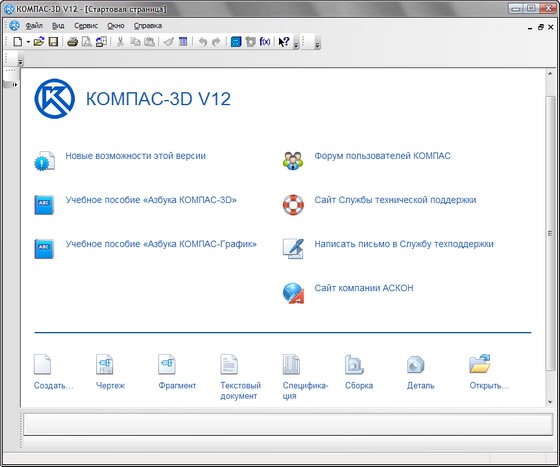Click the Save floppy disk icon
This screenshot has height=467, width=560.
pyautogui.click(x=53, y=42)
